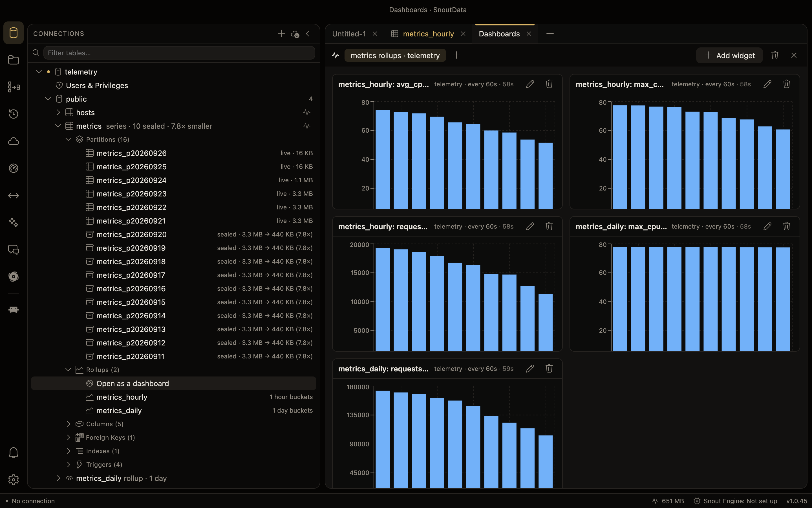The width and height of the screenshot is (812, 508).
Task: Switch to the Untitled-1 tab
Action: 349,34
